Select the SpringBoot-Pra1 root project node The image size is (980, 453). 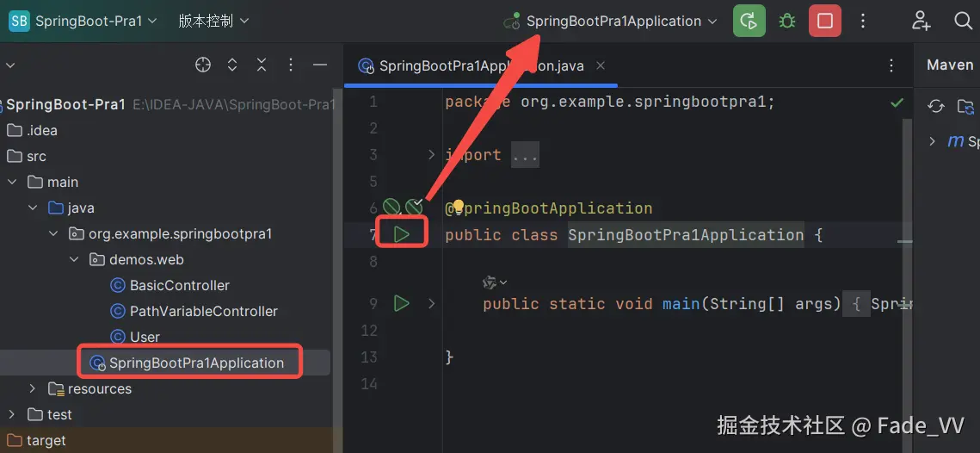click(65, 104)
